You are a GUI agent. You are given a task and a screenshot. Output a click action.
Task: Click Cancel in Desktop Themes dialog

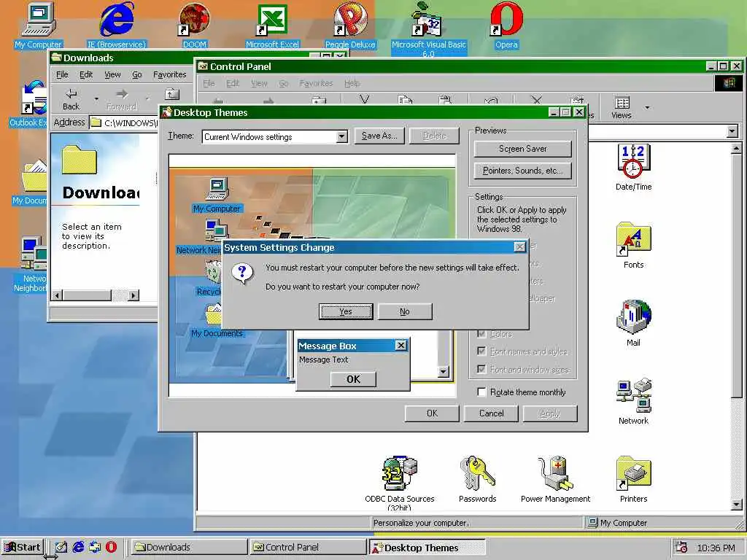(491, 413)
